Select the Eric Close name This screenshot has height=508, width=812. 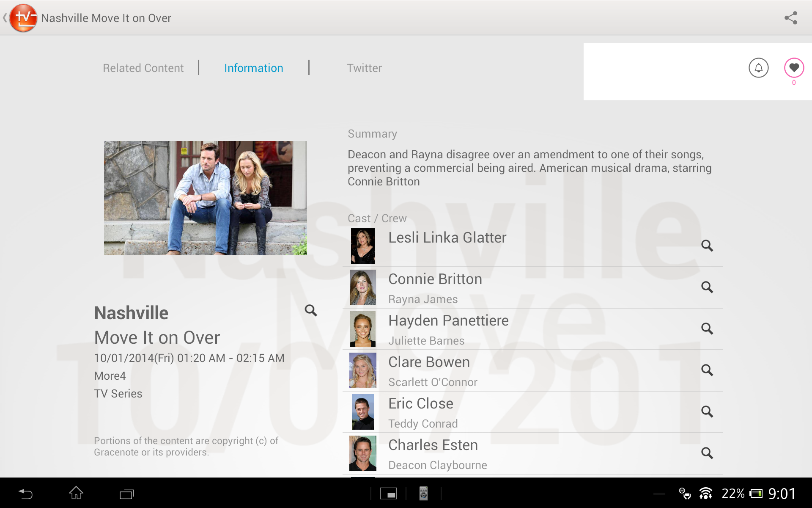(x=421, y=403)
